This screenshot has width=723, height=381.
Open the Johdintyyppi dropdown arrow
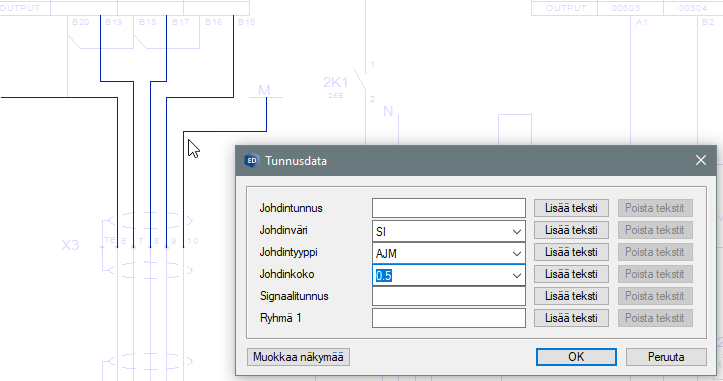click(516, 253)
